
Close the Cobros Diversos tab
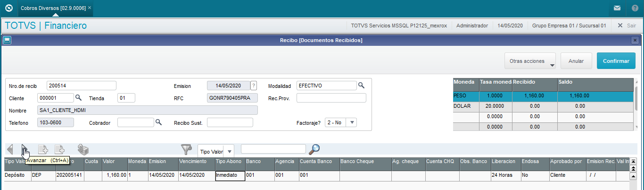click(90, 8)
